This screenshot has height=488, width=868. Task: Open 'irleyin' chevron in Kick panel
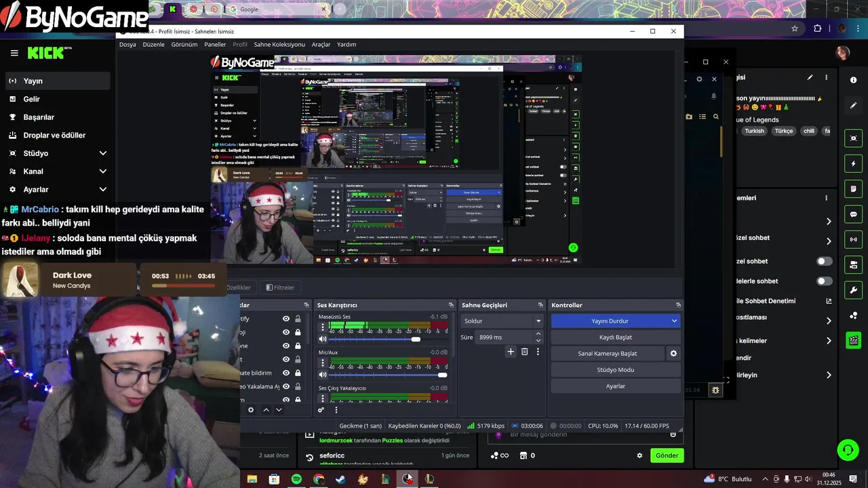(829, 375)
